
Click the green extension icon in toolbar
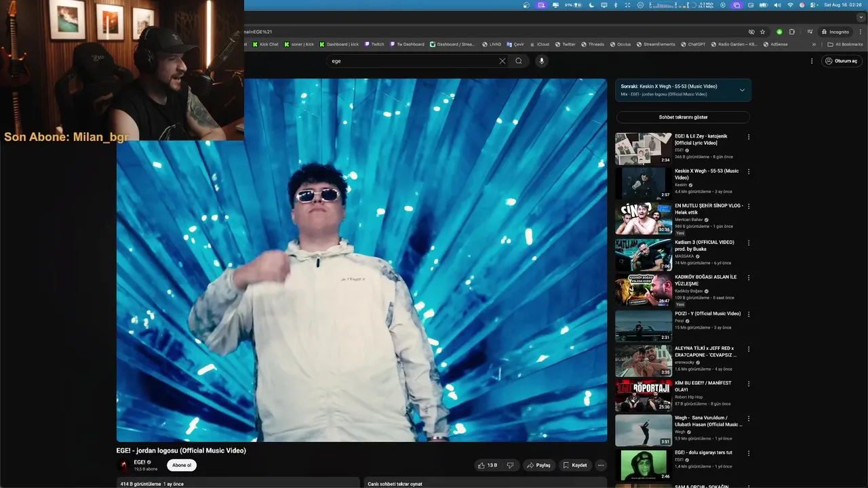tap(779, 32)
